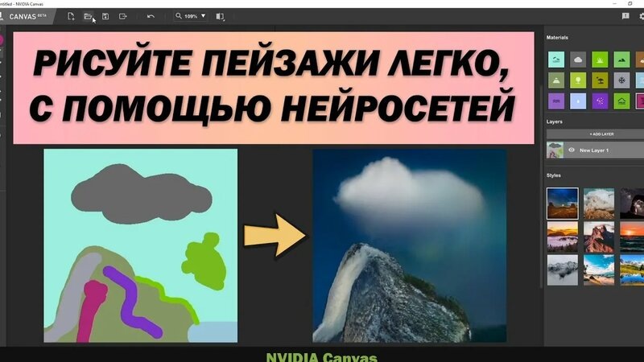
Task: Minimize the NVIDIA Canvas window
Action: 614,4
